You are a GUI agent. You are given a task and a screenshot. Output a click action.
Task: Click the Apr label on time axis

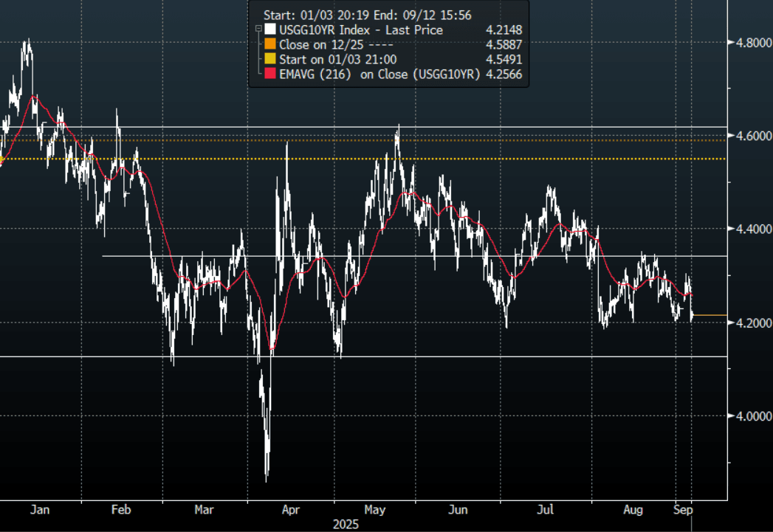pos(291,509)
